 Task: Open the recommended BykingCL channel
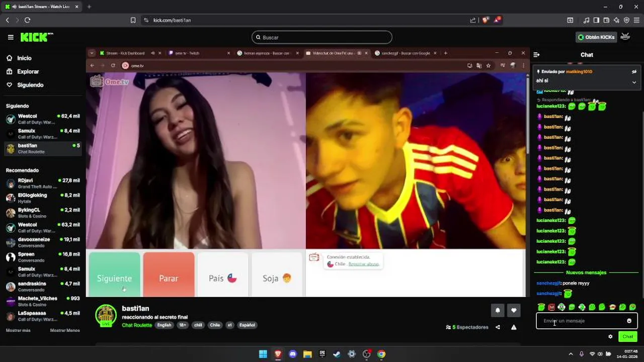[x=43, y=213]
